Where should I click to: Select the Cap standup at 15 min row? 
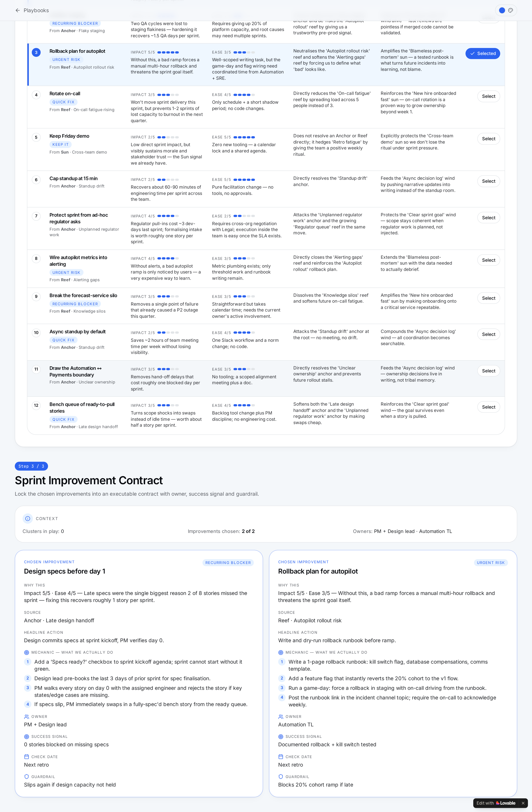[488, 181]
